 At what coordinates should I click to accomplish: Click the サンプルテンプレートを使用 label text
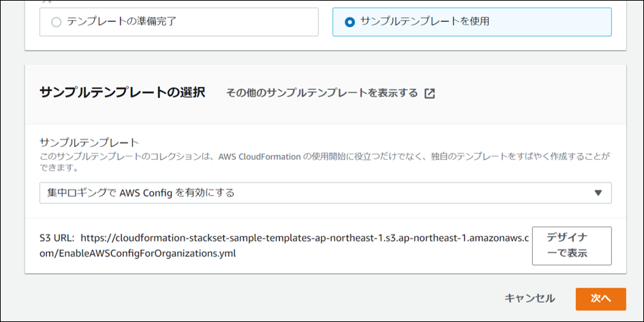(x=425, y=22)
